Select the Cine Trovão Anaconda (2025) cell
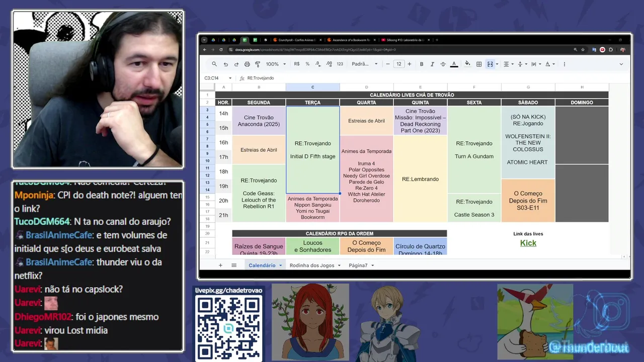Viewport: 644px width, 362px height. point(259,121)
